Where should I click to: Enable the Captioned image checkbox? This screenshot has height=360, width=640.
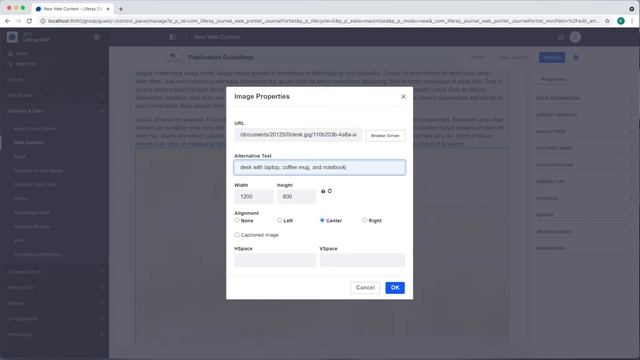(237, 235)
